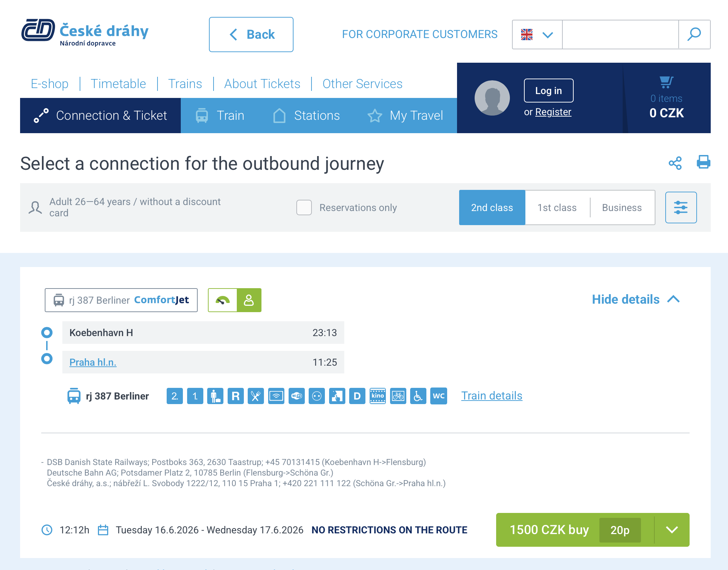Open the search filter settings icon

(x=680, y=207)
